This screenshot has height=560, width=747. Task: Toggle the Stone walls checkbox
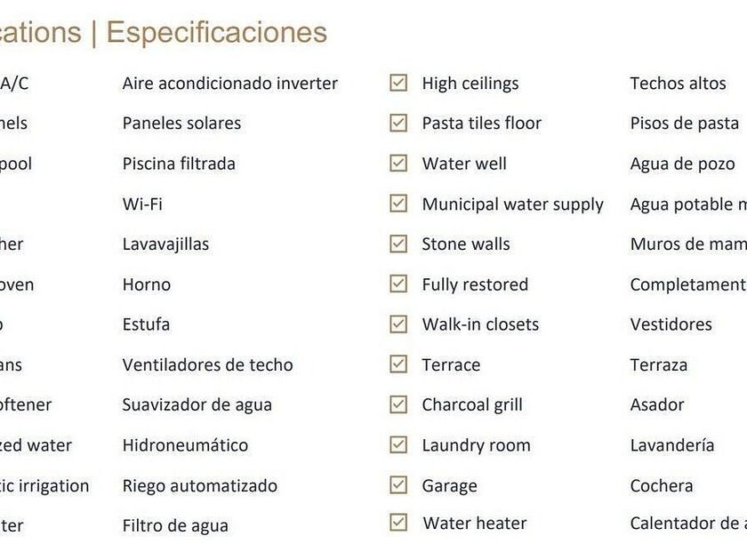tap(398, 244)
